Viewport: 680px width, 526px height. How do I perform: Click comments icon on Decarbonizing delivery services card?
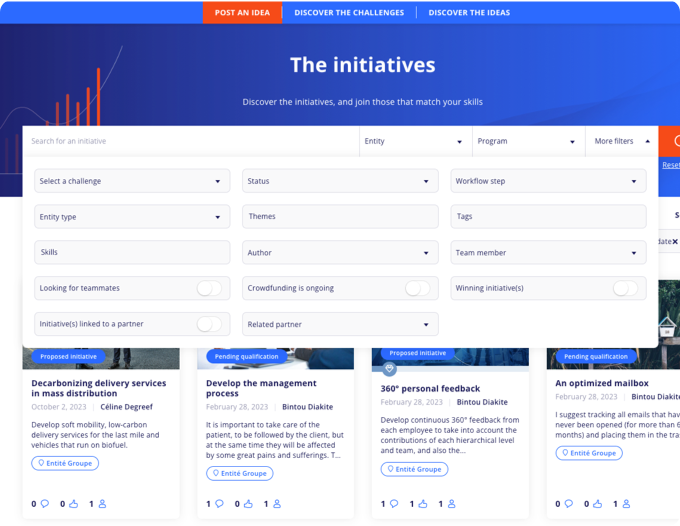pos(45,504)
